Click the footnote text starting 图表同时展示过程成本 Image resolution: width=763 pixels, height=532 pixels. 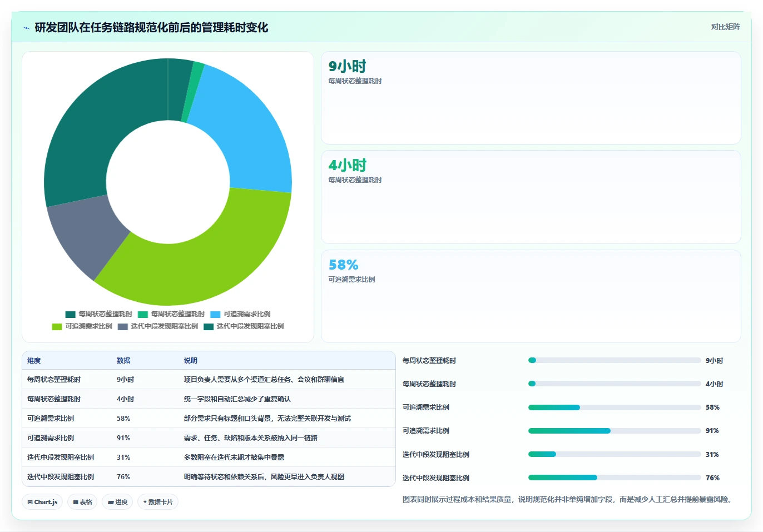point(568,499)
